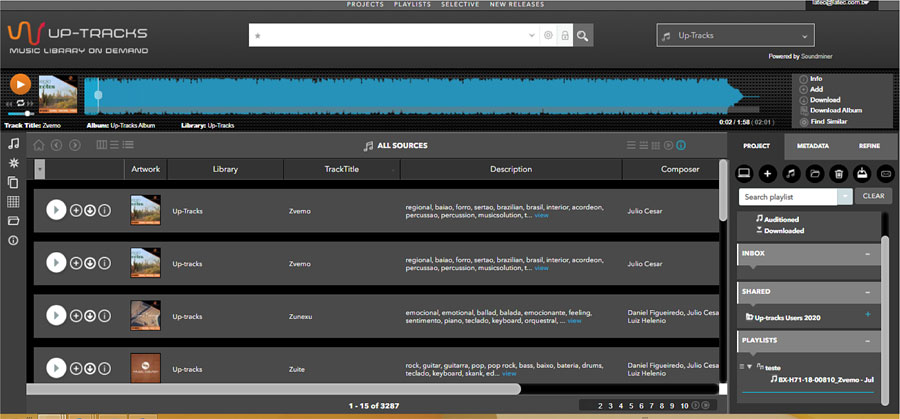This screenshot has height=419, width=900.
Task: Switch to the REFINE tab
Action: point(869,146)
